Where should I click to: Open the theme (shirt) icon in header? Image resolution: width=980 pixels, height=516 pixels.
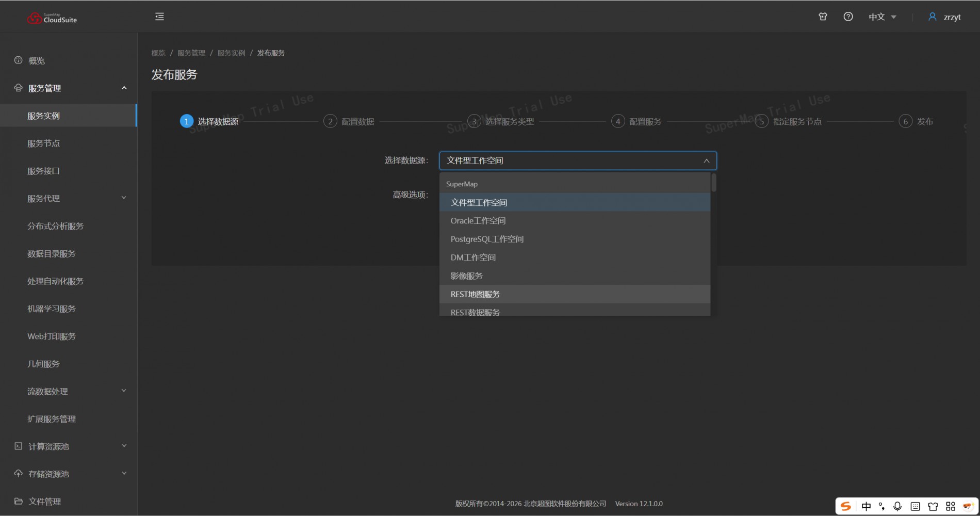823,17
